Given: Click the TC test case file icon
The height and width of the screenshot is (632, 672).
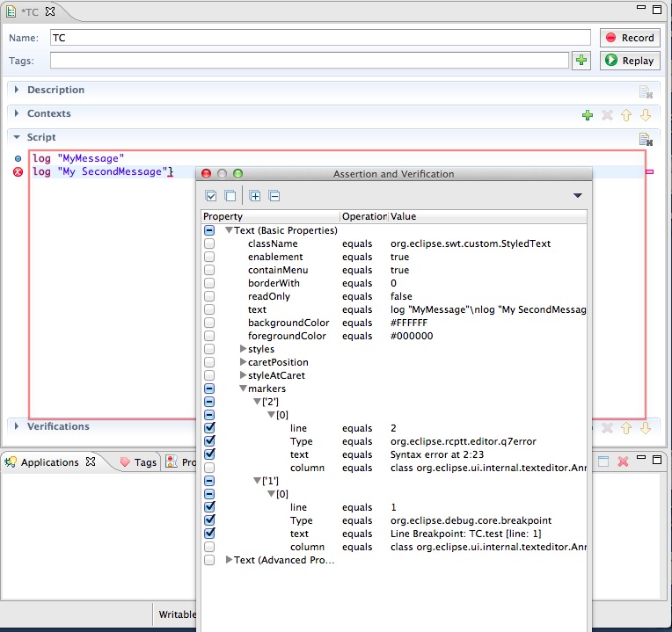Looking at the screenshot, I should 11,11.
